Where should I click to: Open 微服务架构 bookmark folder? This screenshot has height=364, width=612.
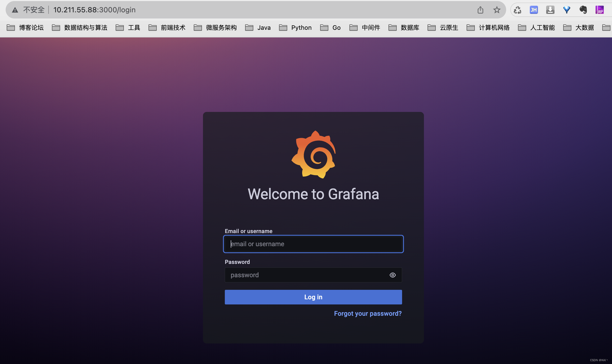pos(215,27)
